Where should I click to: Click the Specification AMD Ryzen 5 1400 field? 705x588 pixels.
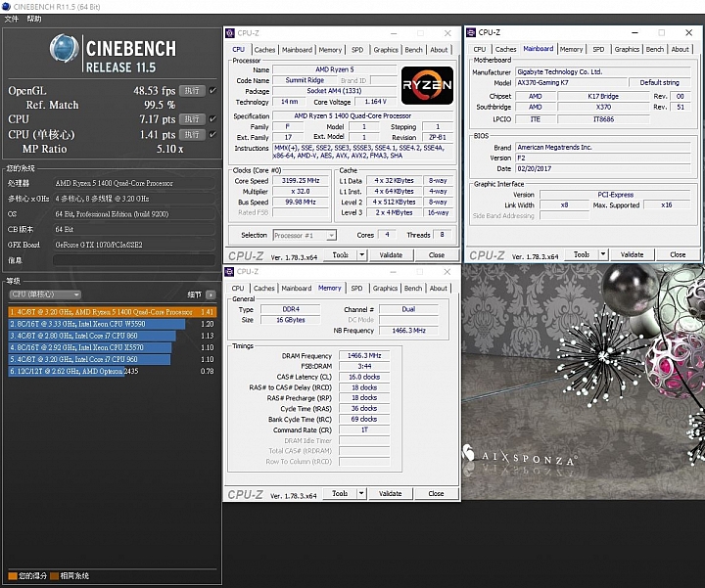363,115
